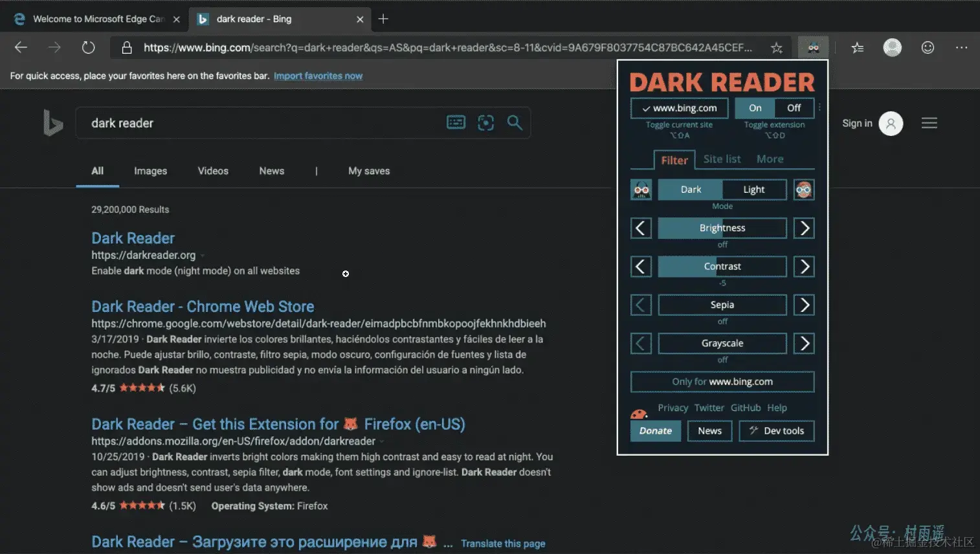This screenshot has width=980, height=554.
Task: Enable settings Only for www.bing.com
Action: pos(722,382)
